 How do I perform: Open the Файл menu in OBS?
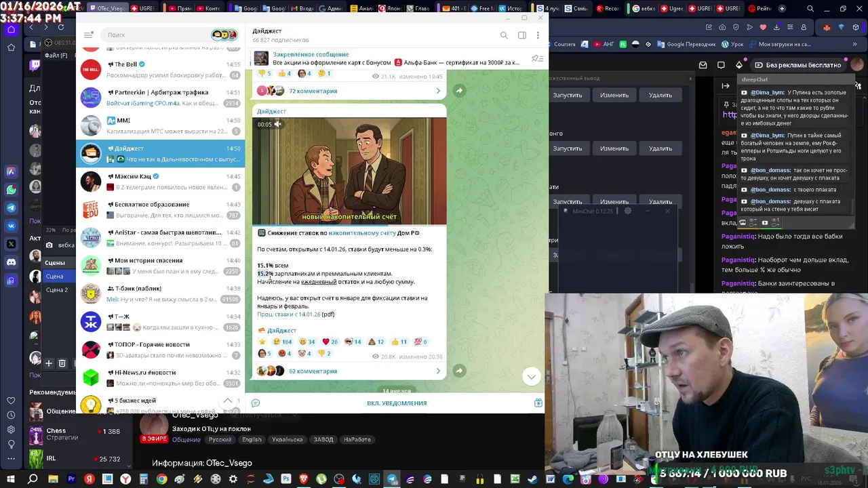pos(56,56)
